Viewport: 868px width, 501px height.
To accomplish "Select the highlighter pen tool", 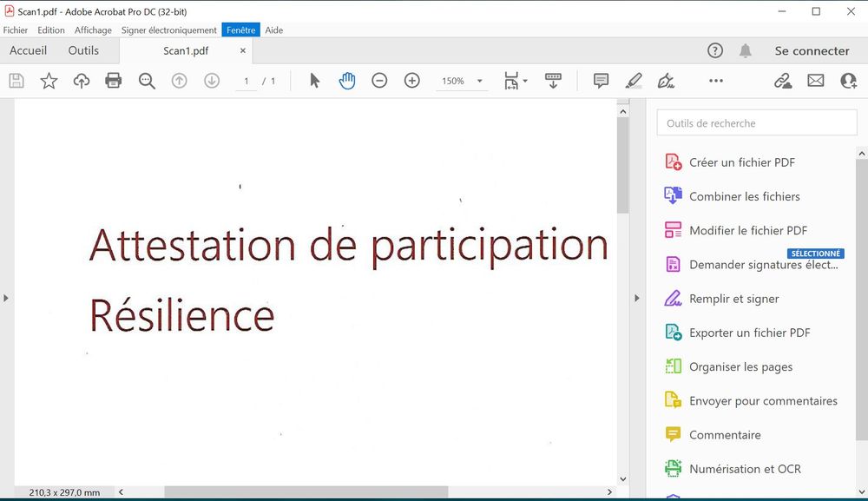I will tap(634, 81).
